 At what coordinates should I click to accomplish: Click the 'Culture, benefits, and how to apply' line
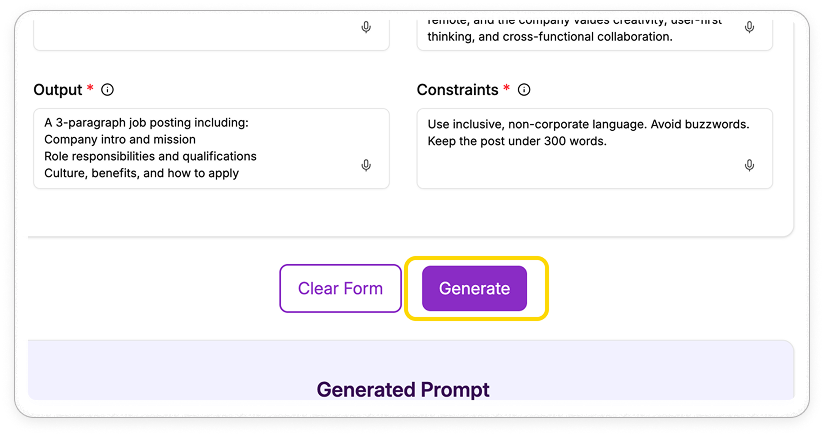pos(141,173)
